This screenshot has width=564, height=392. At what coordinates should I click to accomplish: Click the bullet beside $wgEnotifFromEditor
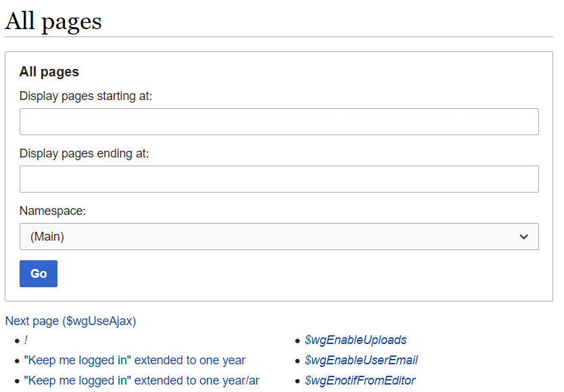coord(298,382)
